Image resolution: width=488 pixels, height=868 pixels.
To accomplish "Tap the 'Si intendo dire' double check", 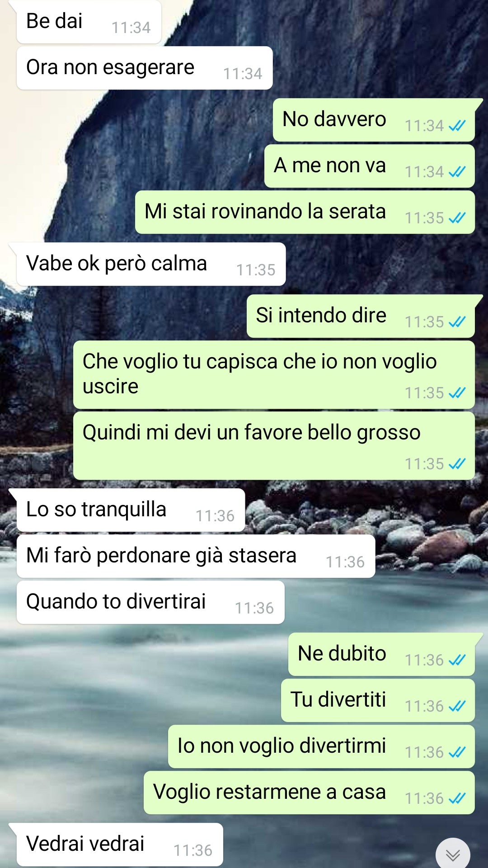I will [457, 322].
